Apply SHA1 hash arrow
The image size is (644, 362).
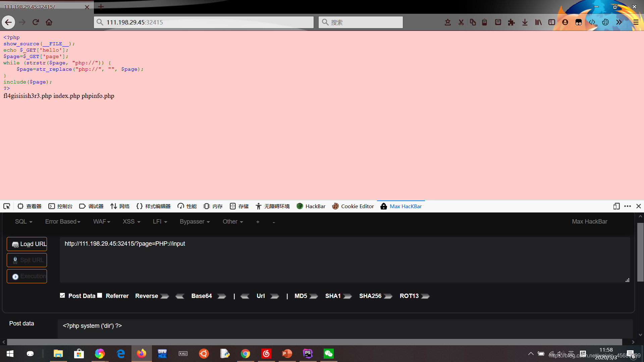(x=347, y=296)
